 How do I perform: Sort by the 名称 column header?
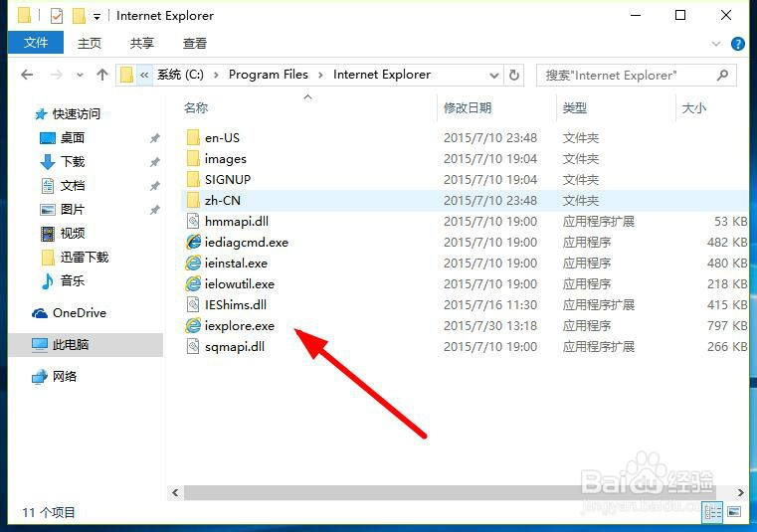(x=196, y=107)
